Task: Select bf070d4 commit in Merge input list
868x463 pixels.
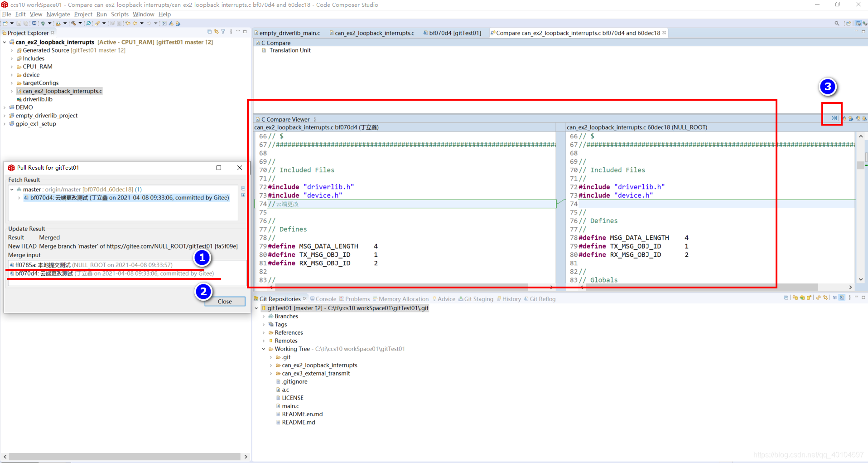Action: pos(111,273)
